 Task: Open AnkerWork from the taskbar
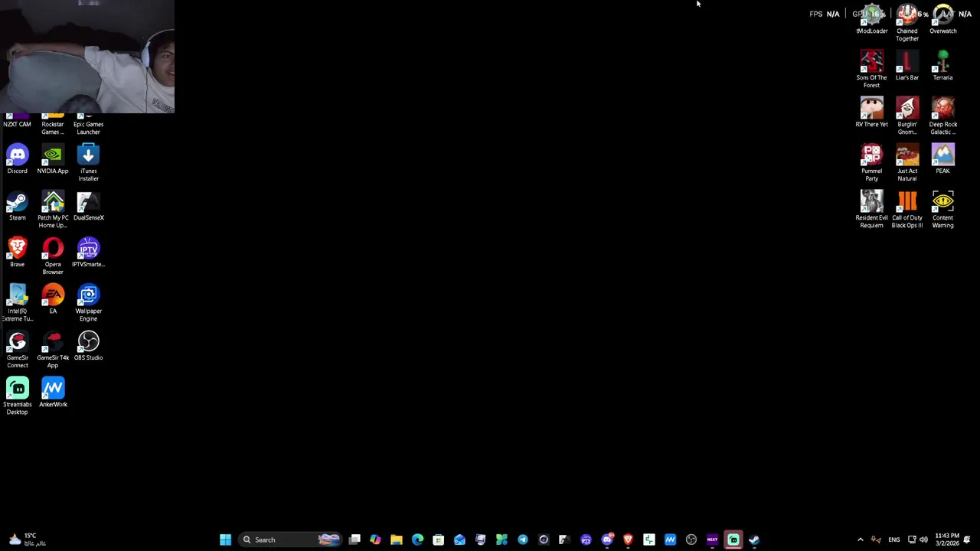670,540
